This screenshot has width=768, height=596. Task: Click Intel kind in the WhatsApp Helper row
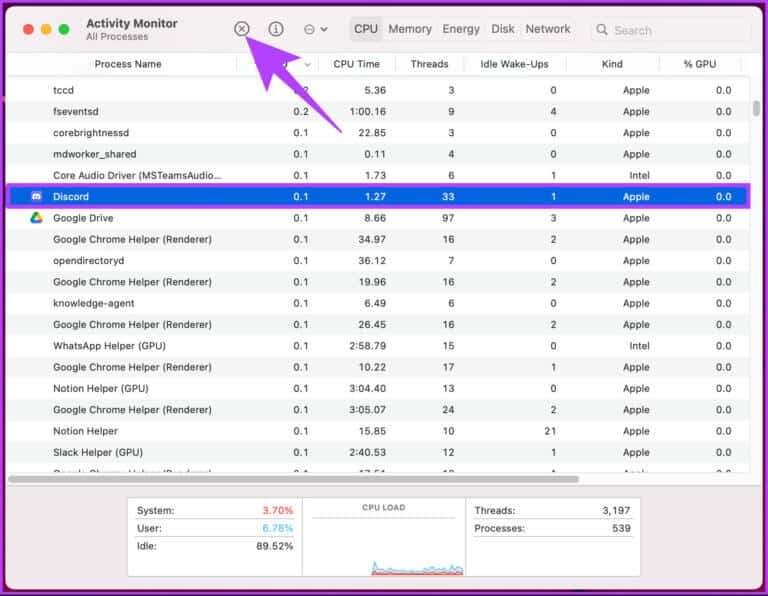coord(639,346)
